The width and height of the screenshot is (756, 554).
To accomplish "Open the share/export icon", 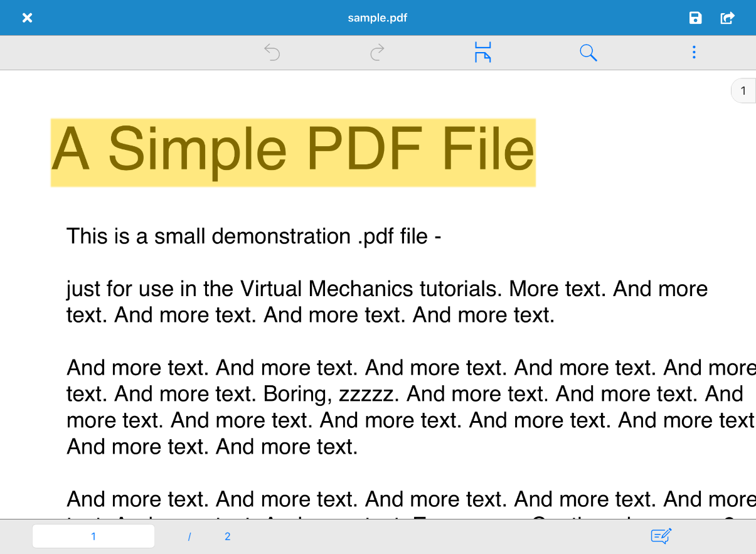I will [727, 18].
